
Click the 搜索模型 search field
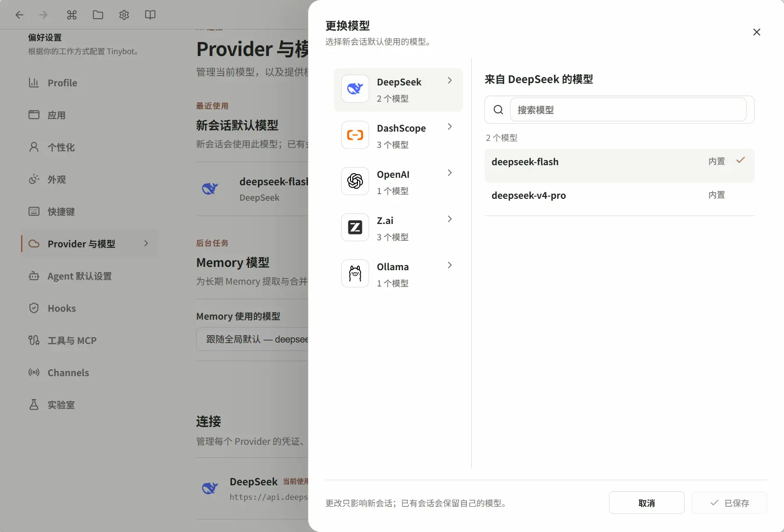click(x=628, y=110)
